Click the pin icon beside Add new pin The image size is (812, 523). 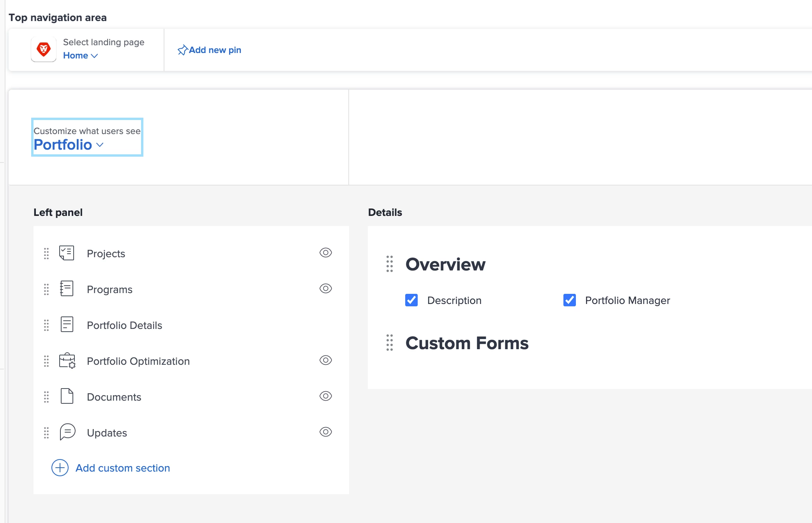(182, 50)
